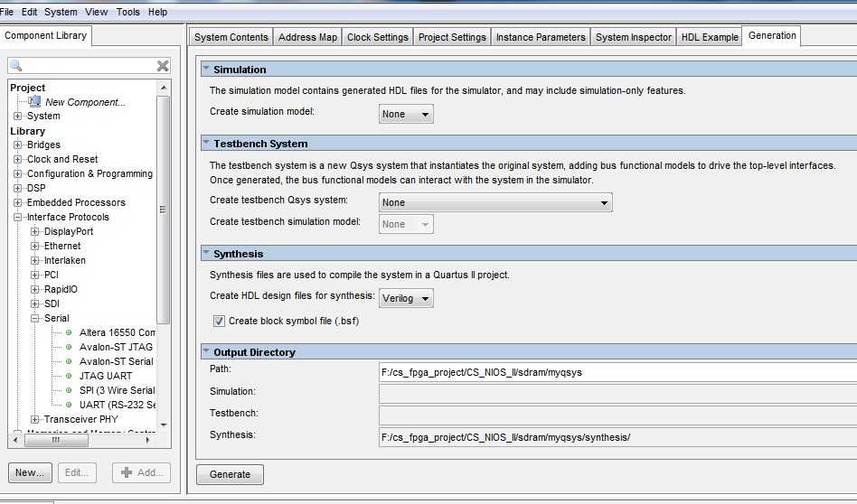The image size is (857, 504).
Task: Open the System menu
Action: 61,12
